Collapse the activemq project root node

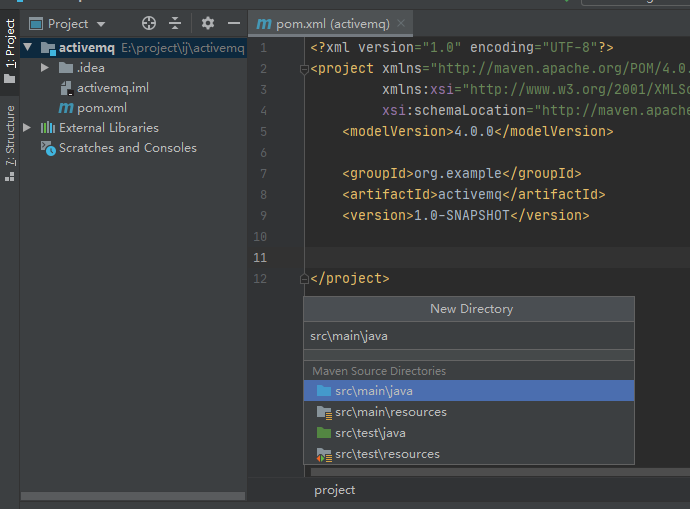[x=27, y=48]
